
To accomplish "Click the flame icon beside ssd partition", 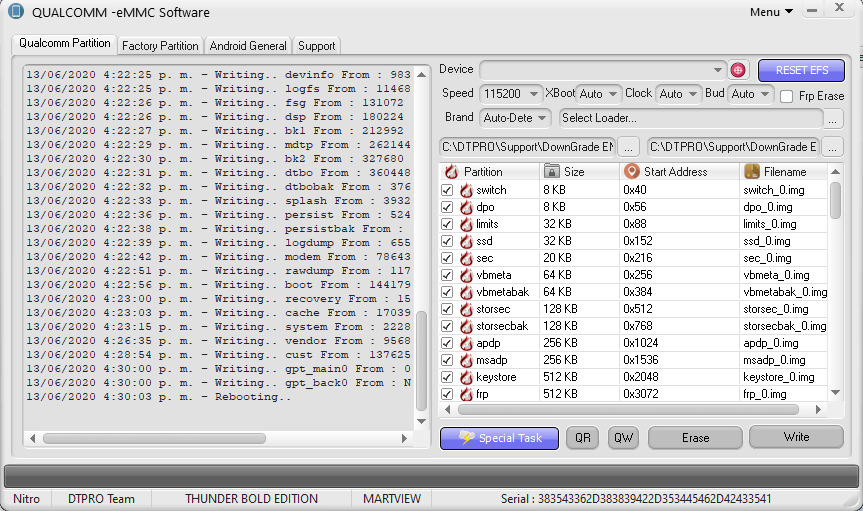I will tap(466, 241).
